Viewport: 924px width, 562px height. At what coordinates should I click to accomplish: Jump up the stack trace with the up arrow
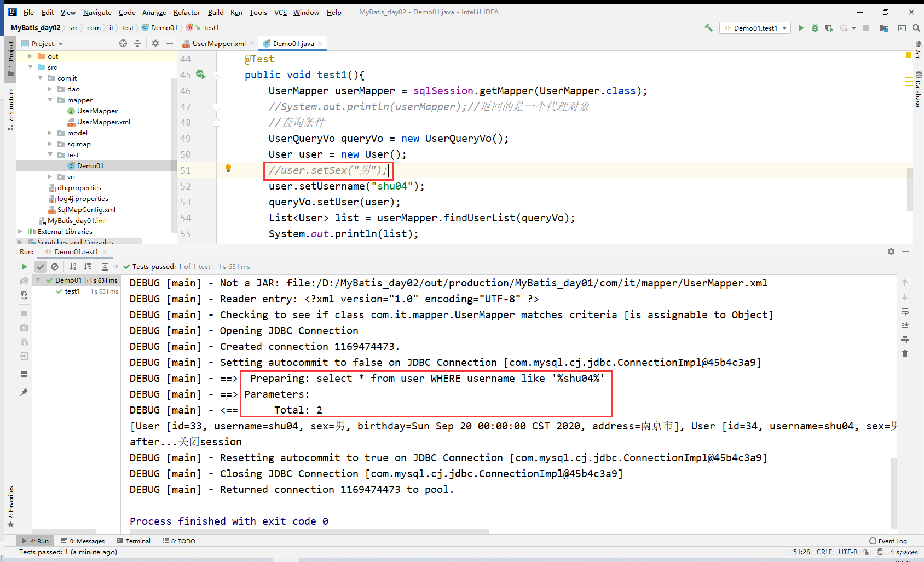coord(905,283)
